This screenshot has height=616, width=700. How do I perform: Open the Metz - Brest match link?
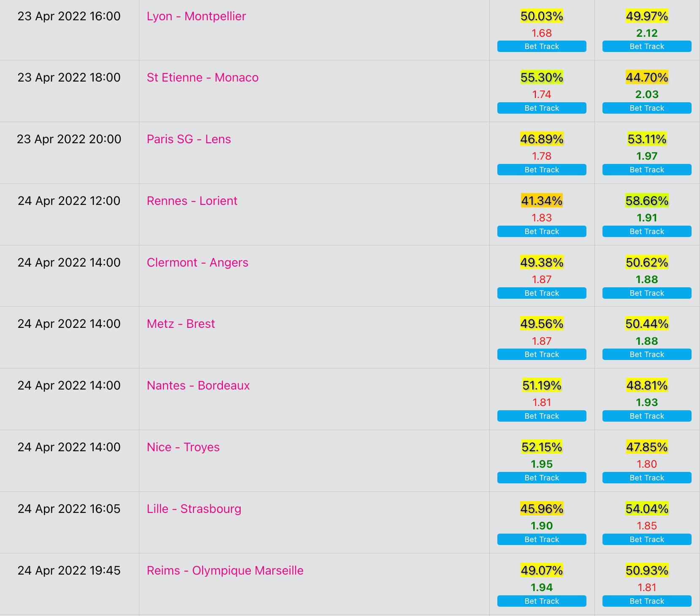[181, 324]
